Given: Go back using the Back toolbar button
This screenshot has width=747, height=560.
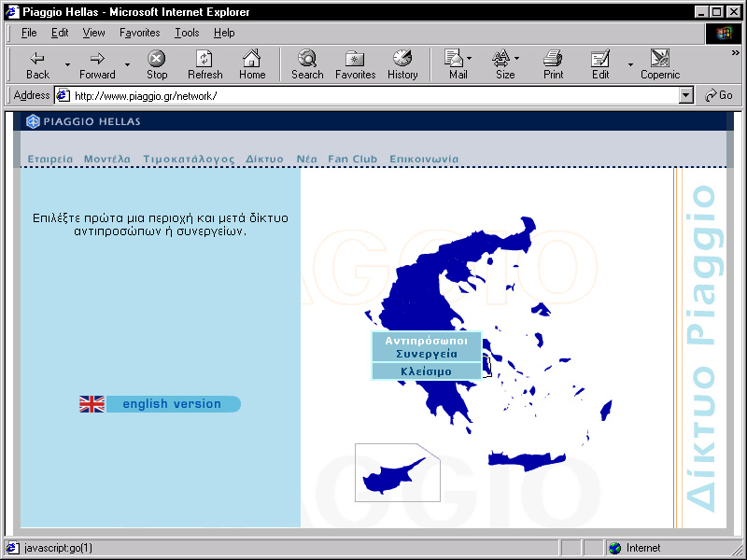Looking at the screenshot, I should point(37,64).
